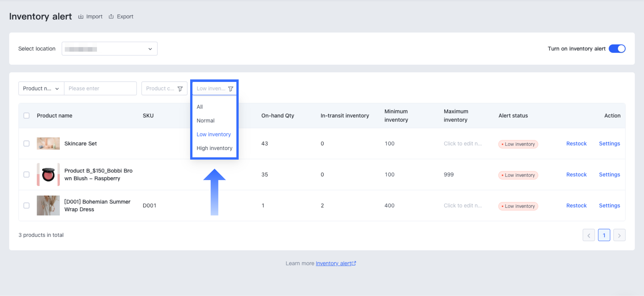Expand the Product name search-type dropdown
This screenshot has width=644, height=296.
coord(41,88)
